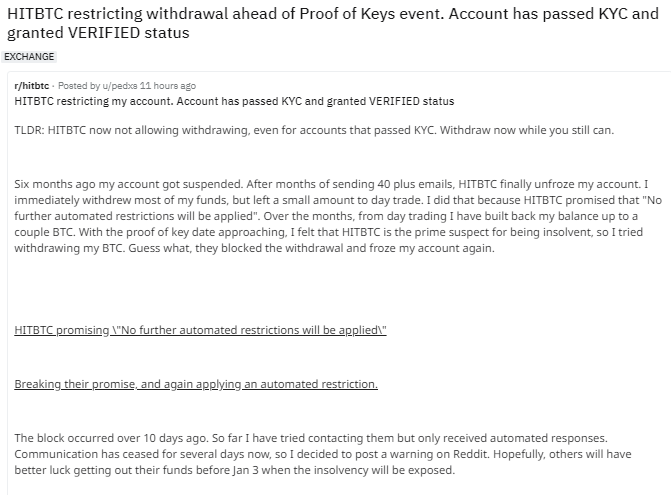Click the EXCHANGE category tag
The height and width of the screenshot is (495, 671).
(29, 57)
